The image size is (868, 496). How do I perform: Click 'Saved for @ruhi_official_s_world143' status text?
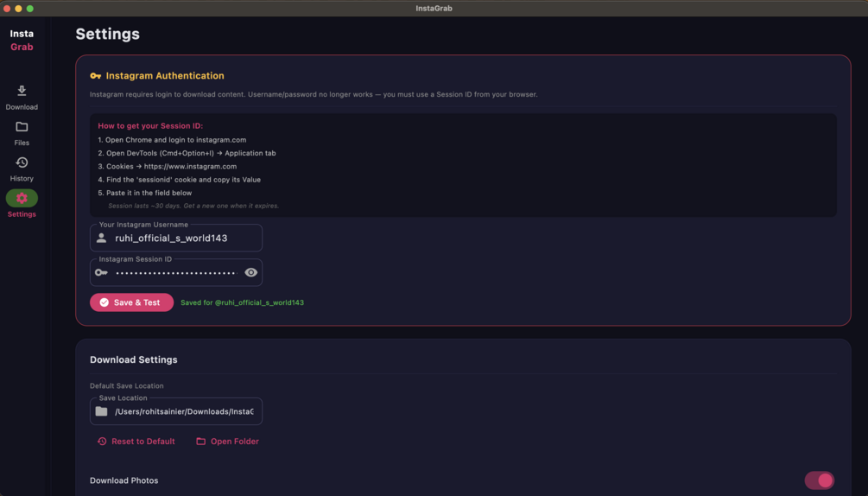pyautogui.click(x=243, y=302)
